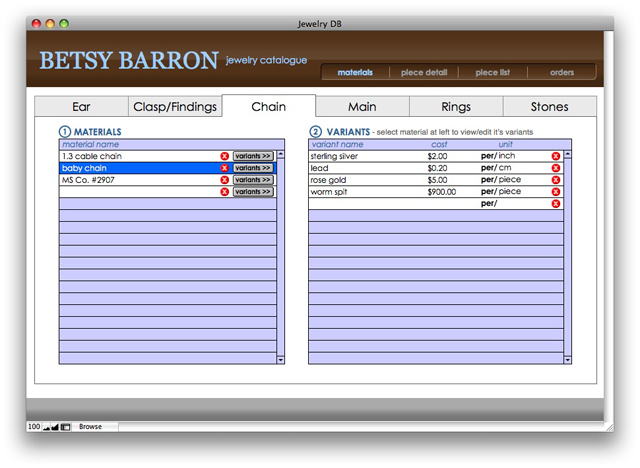The image size is (640, 468).
Task: Delete the 1.3 cable chain material
Action: tap(224, 156)
